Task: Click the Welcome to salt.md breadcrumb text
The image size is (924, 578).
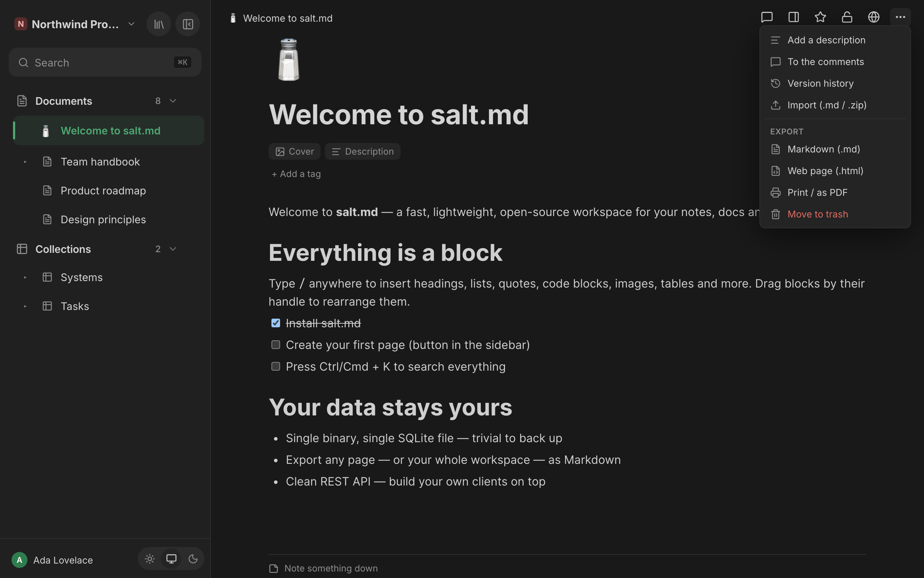Action: (288, 18)
